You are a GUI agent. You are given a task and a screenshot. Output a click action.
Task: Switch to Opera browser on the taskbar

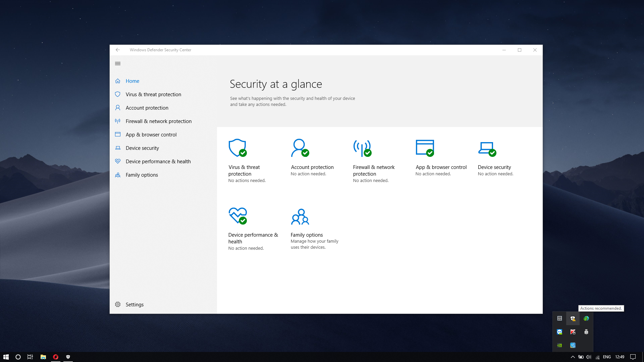[x=56, y=357]
